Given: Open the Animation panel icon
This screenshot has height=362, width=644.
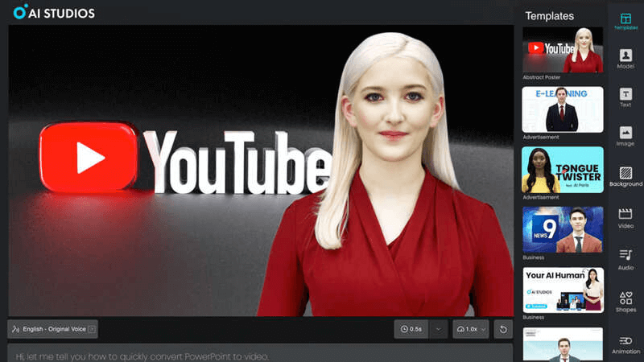Looking at the screenshot, I should (x=625, y=345).
